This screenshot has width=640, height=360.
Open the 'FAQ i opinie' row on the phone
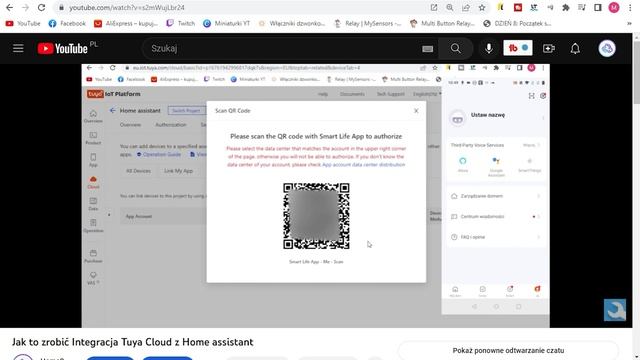[x=496, y=237]
